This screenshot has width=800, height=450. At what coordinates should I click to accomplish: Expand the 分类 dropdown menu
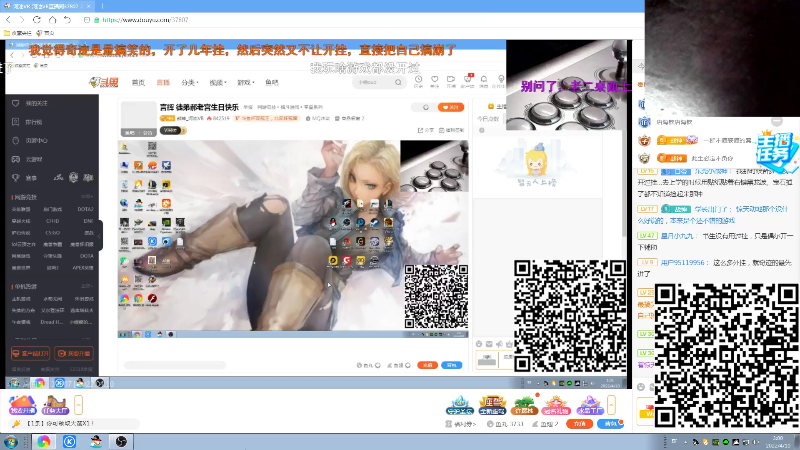[190, 82]
